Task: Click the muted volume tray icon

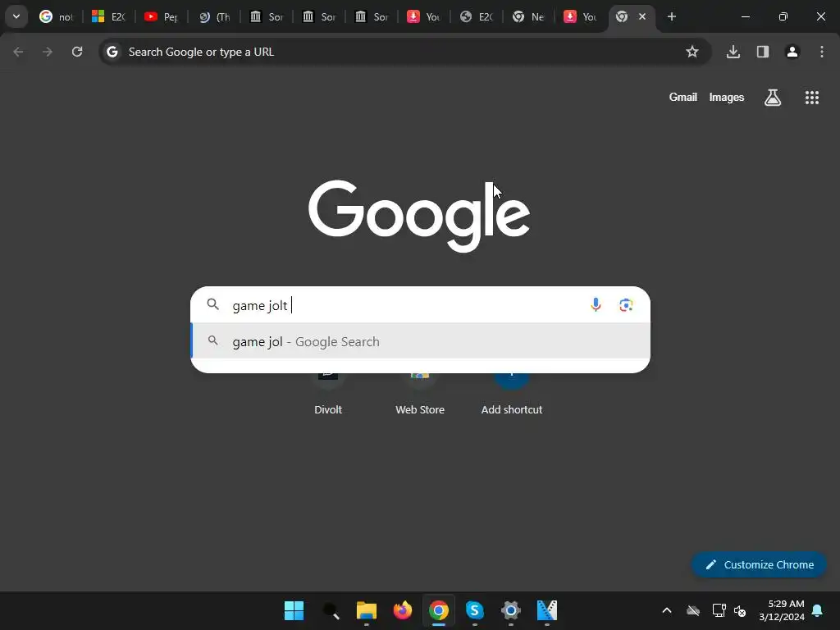Action: [x=741, y=610]
